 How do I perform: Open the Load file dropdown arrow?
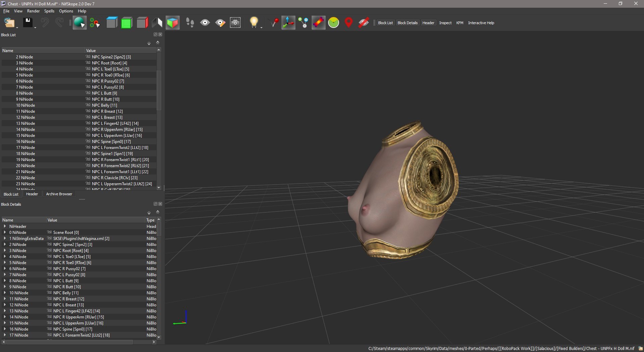pos(17,28)
